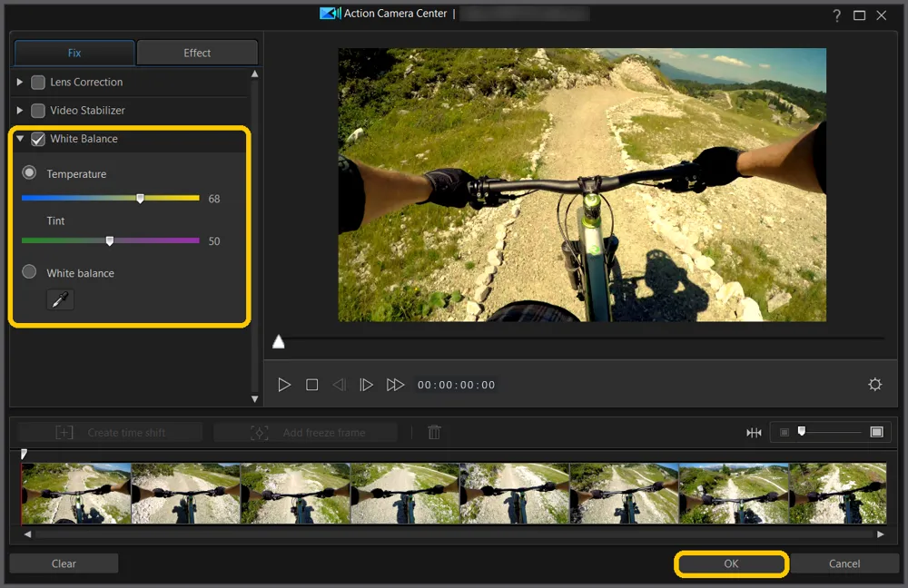
Task: Click the Play button
Action: point(283,385)
